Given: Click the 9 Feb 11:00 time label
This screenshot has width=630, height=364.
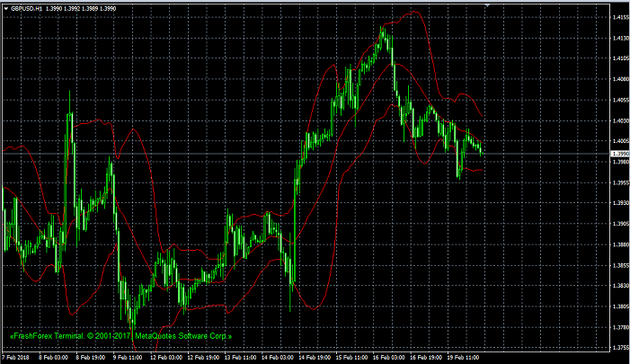Looking at the screenshot, I should pyautogui.click(x=128, y=358).
